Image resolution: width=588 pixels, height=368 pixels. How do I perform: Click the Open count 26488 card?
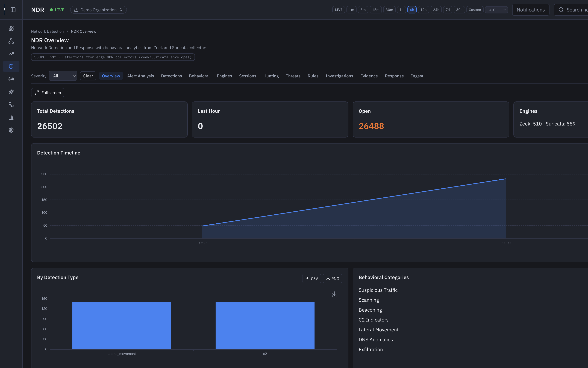coord(431,119)
